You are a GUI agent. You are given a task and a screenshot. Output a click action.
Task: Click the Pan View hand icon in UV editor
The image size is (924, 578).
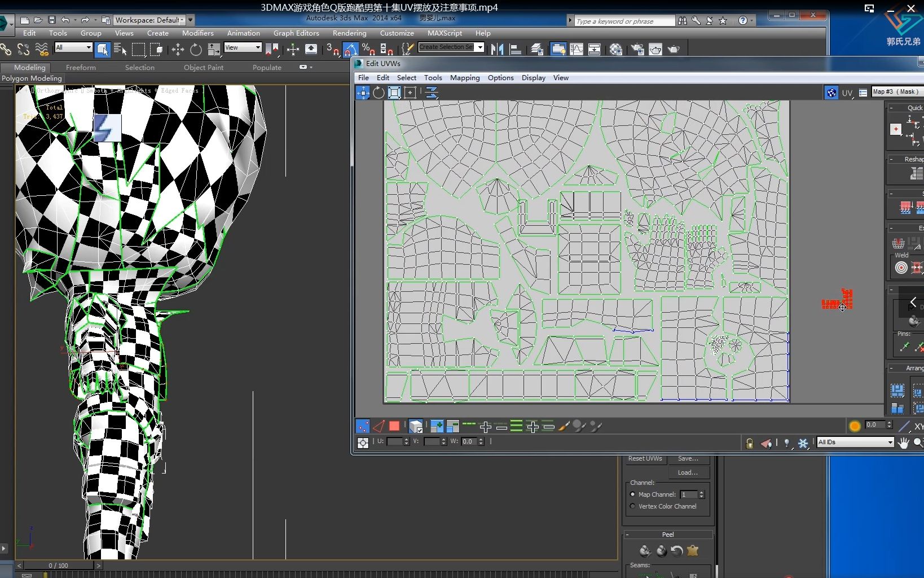tap(904, 443)
